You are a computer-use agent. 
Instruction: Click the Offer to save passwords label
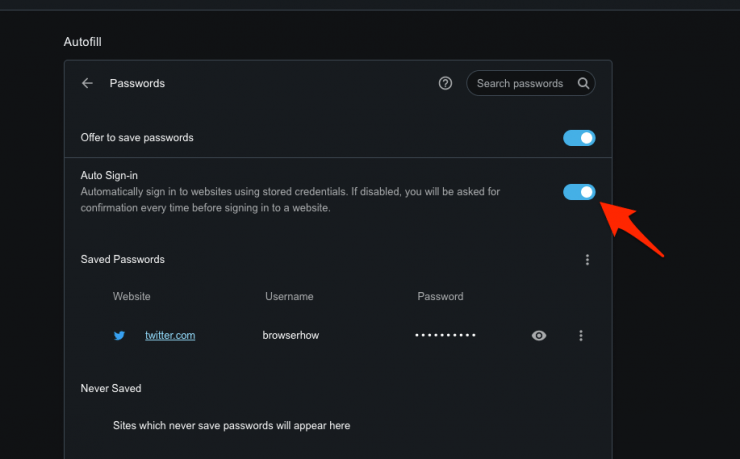tap(137, 138)
